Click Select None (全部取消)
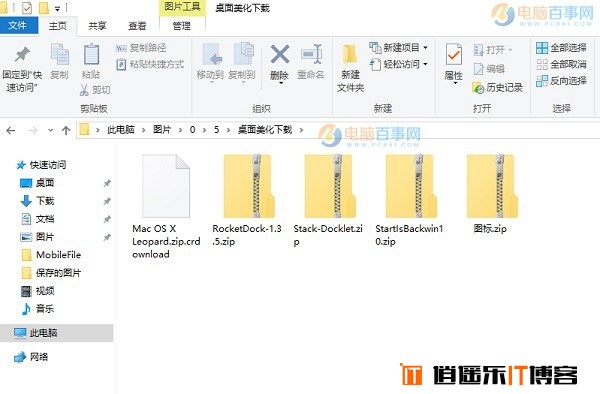 (561, 64)
